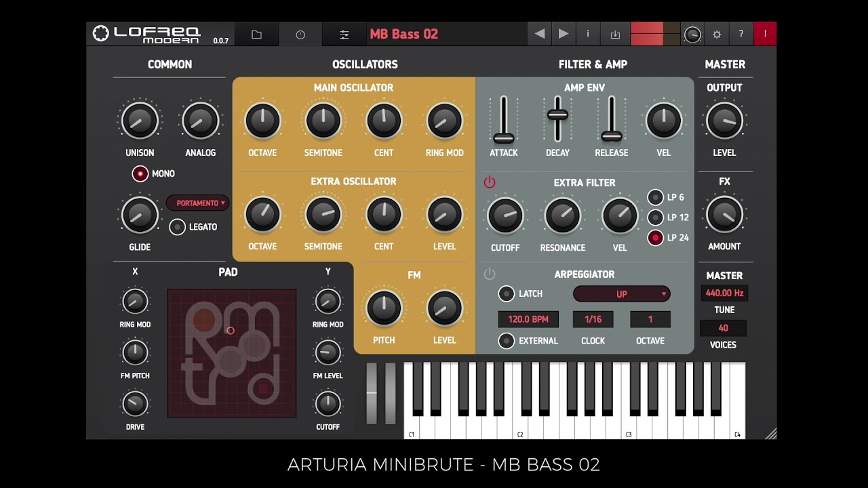Click Main Oscillator OCTAVE knob
Image resolution: width=868 pixels, height=488 pixels.
[x=262, y=121]
